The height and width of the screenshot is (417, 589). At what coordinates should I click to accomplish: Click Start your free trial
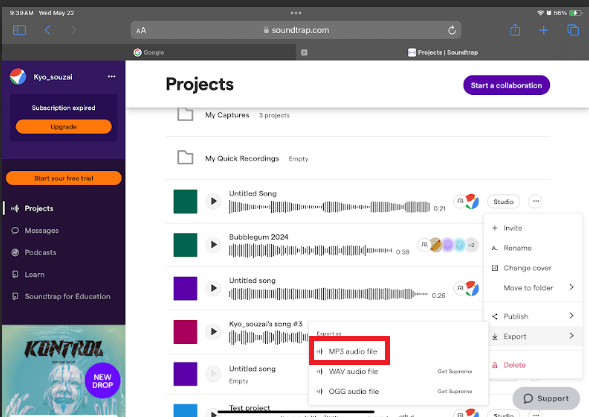pyautogui.click(x=64, y=178)
